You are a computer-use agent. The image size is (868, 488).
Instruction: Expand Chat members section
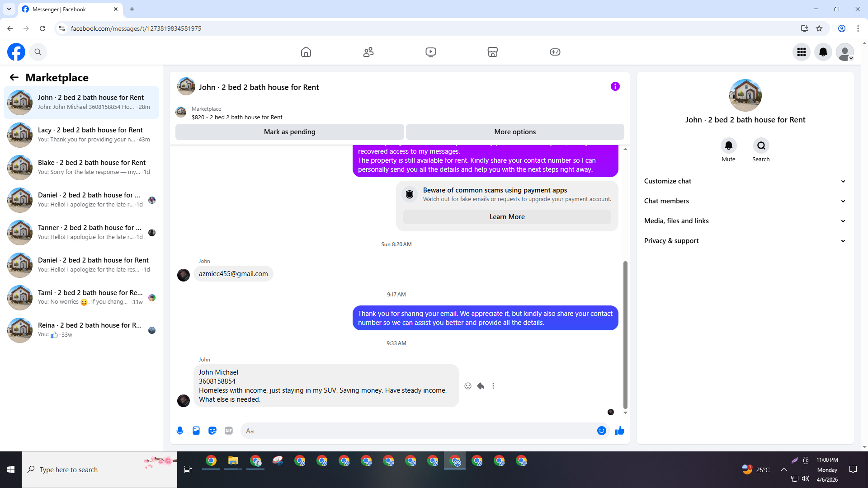pos(745,201)
